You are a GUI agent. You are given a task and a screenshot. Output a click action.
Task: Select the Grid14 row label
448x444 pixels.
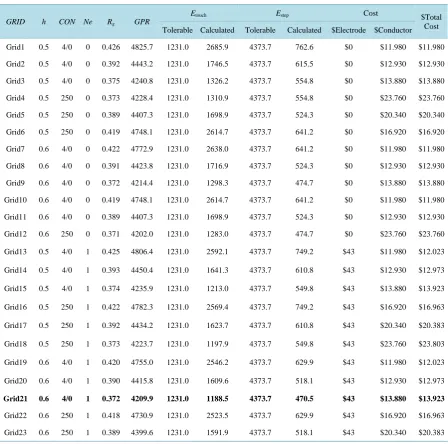click(x=15, y=270)
